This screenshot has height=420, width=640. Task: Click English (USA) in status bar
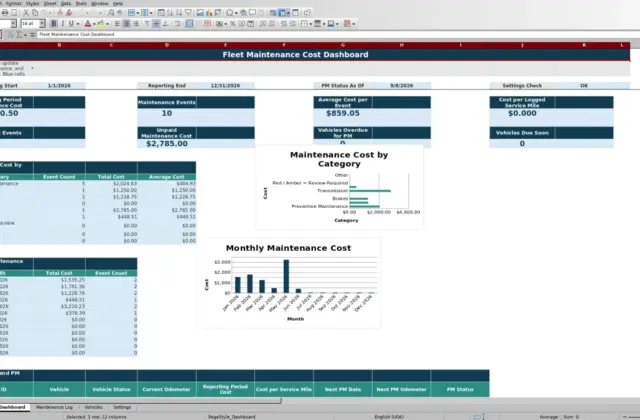pyautogui.click(x=389, y=417)
